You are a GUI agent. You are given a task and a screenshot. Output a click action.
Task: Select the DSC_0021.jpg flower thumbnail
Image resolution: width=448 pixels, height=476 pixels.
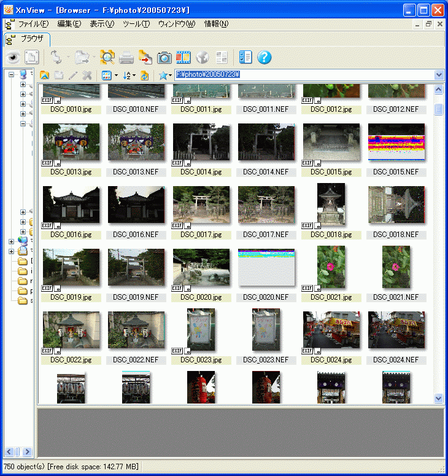point(331,268)
